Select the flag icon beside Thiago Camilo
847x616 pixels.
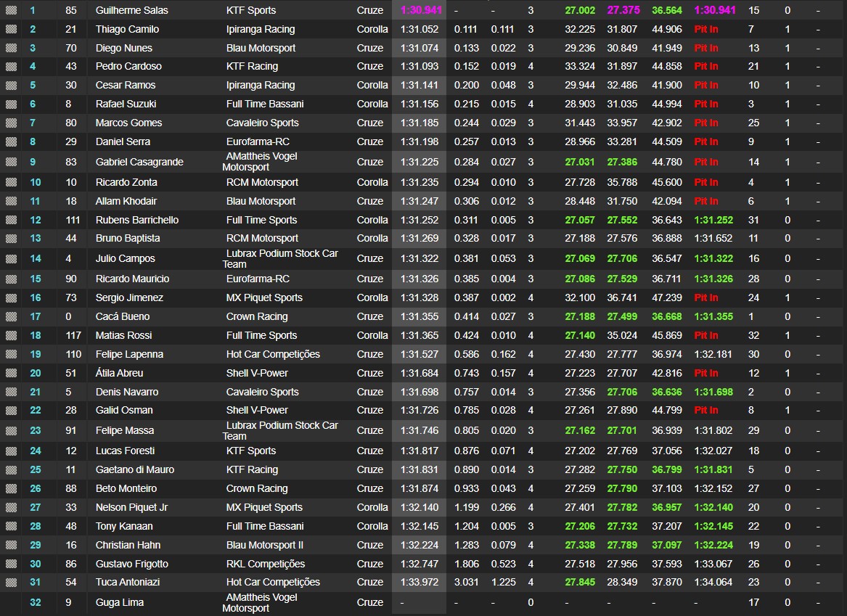point(11,29)
